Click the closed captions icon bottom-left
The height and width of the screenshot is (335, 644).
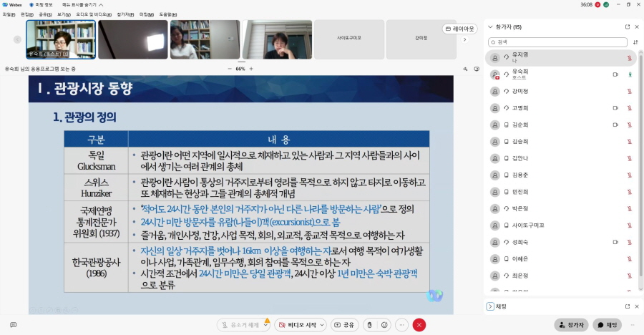[x=13, y=325]
